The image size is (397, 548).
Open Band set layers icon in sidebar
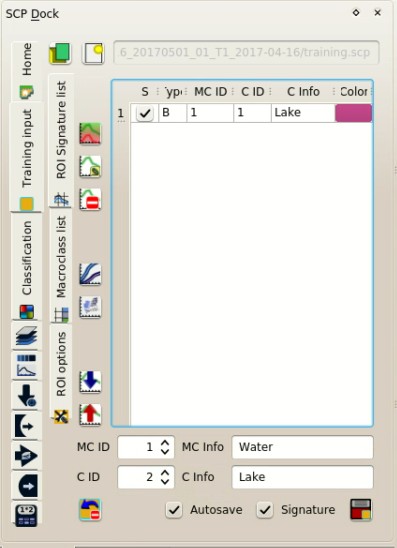(x=26, y=336)
